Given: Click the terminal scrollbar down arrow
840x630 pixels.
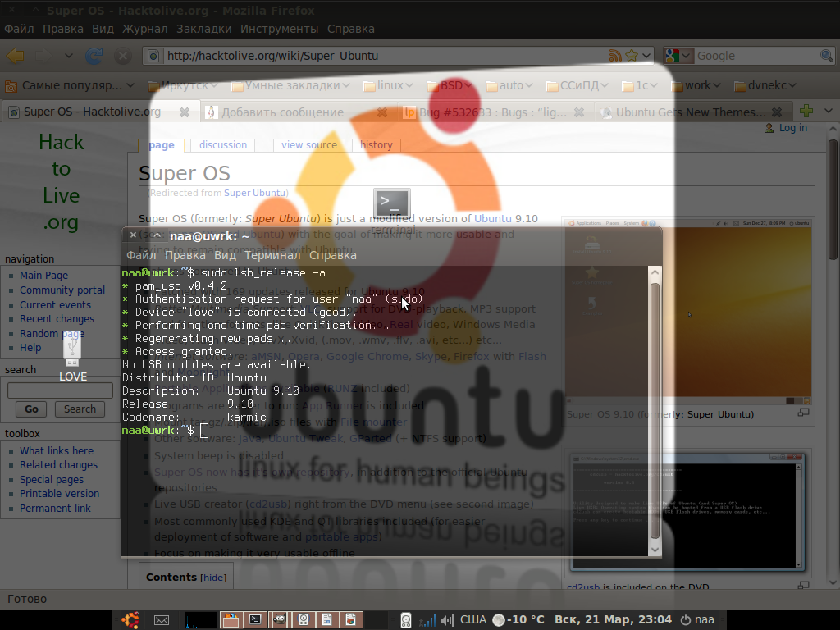Looking at the screenshot, I should [x=655, y=550].
